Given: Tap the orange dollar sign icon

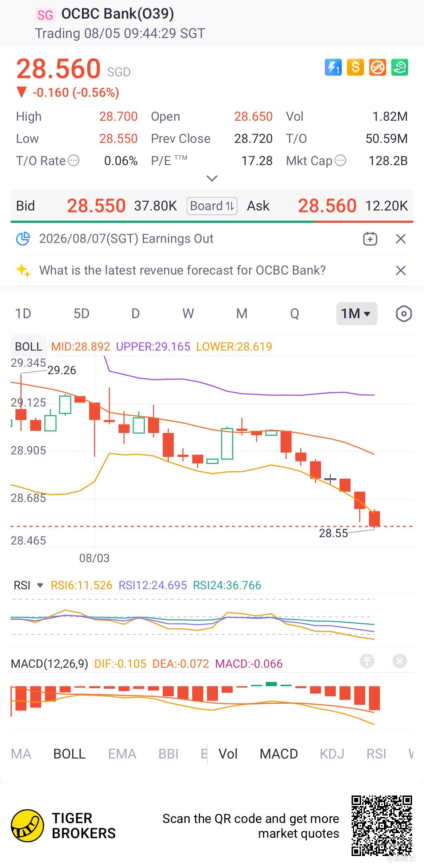Looking at the screenshot, I should 355,67.
